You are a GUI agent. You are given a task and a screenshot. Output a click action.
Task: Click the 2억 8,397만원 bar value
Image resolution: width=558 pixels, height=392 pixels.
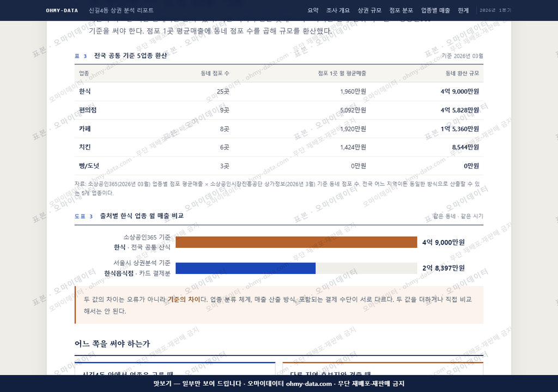tap(444, 268)
